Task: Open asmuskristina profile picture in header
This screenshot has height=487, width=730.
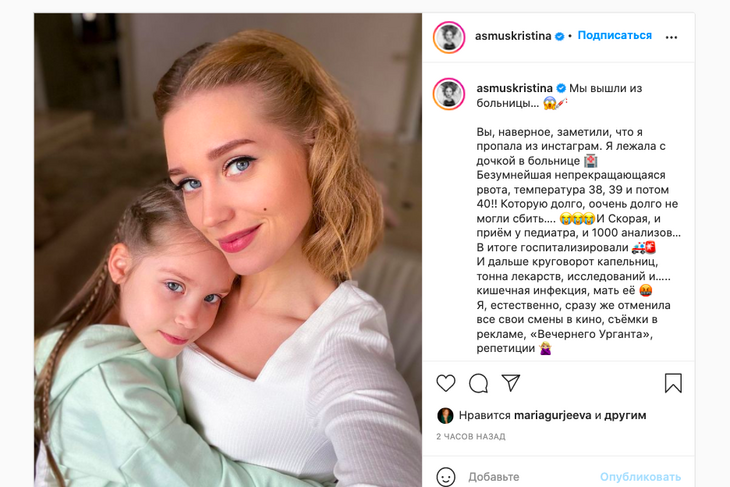Action: coord(449,37)
